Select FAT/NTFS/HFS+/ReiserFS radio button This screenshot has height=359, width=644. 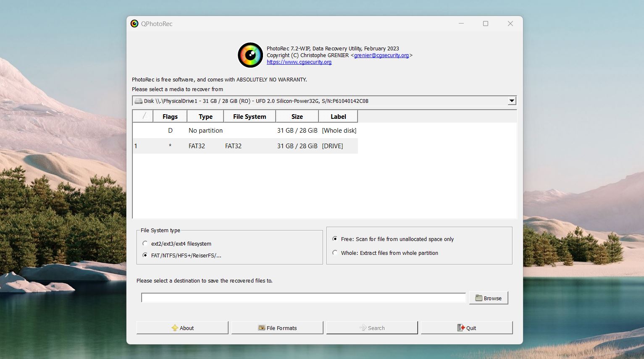coord(145,255)
